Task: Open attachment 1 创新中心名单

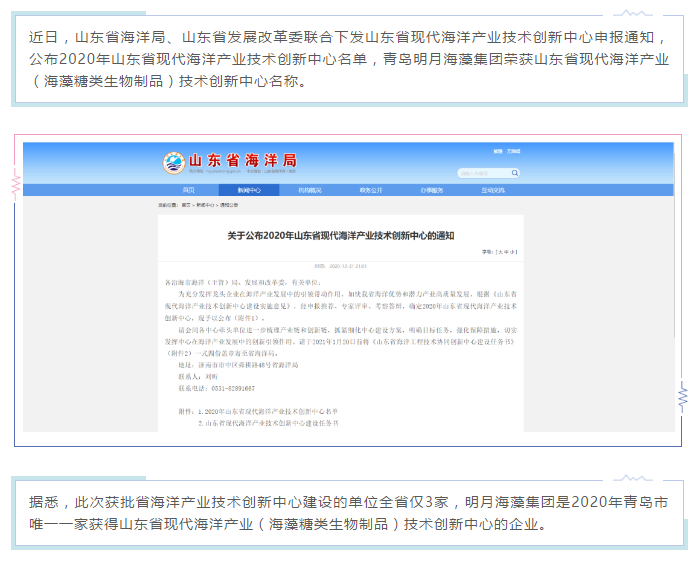Action: (x=268, y=411)
